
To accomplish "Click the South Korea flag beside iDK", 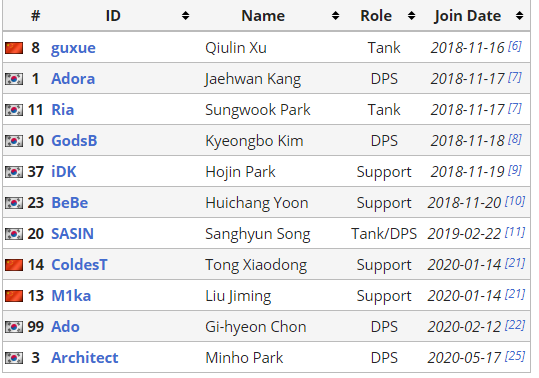I will [14, 172].
